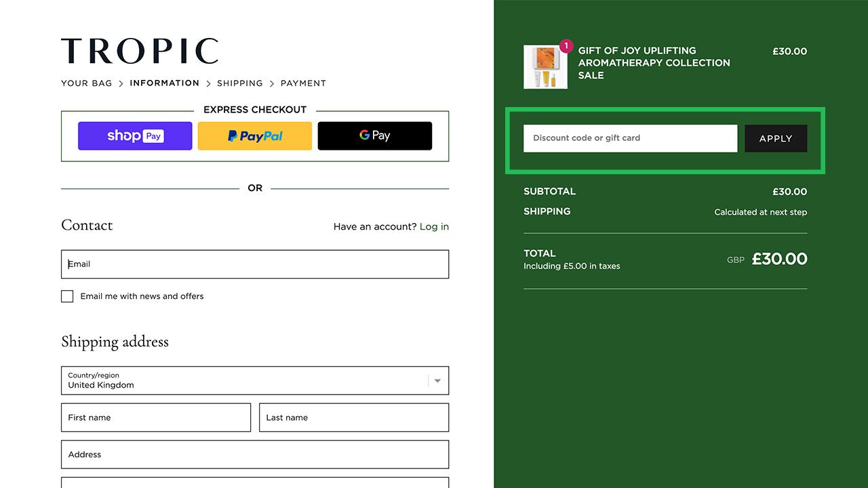Open the Shipping breadcrumb step
The image size is (868, 488).
[240, 83]
